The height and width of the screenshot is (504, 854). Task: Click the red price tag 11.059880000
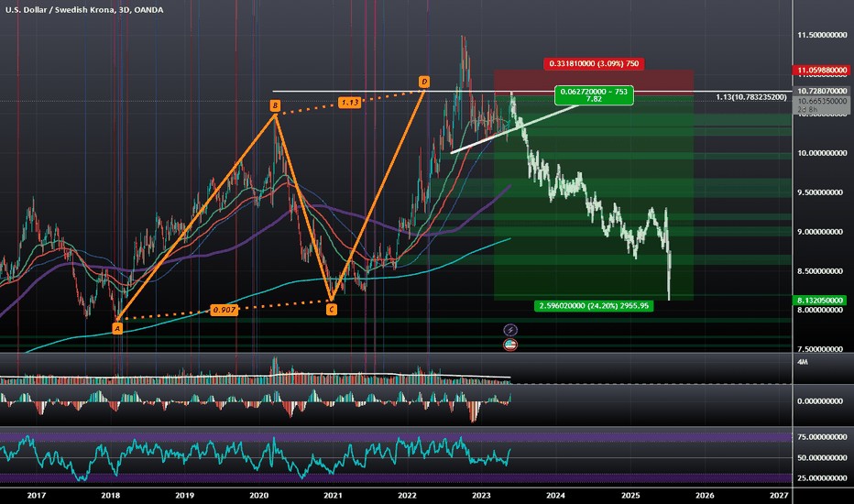pos(822,71)
